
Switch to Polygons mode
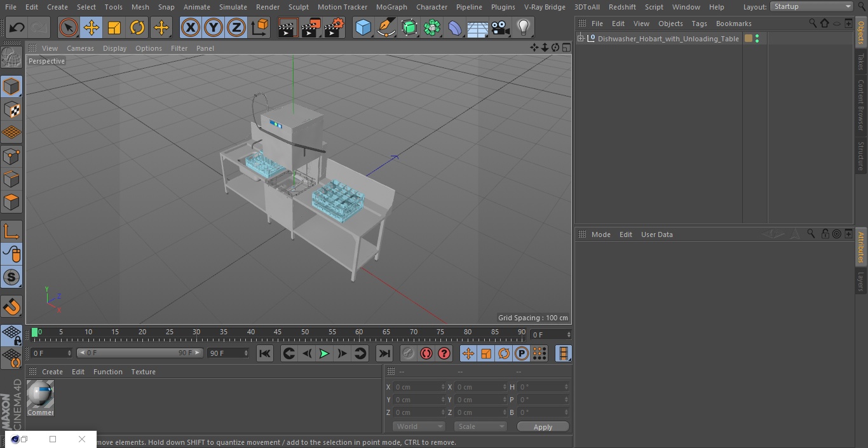[x=11, y=202]
